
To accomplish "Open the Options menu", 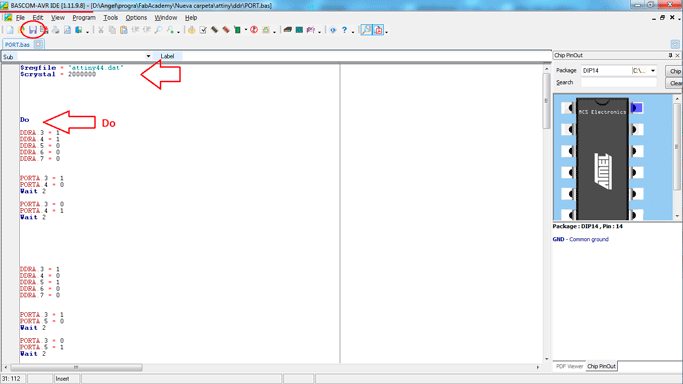I will point(136,18).
